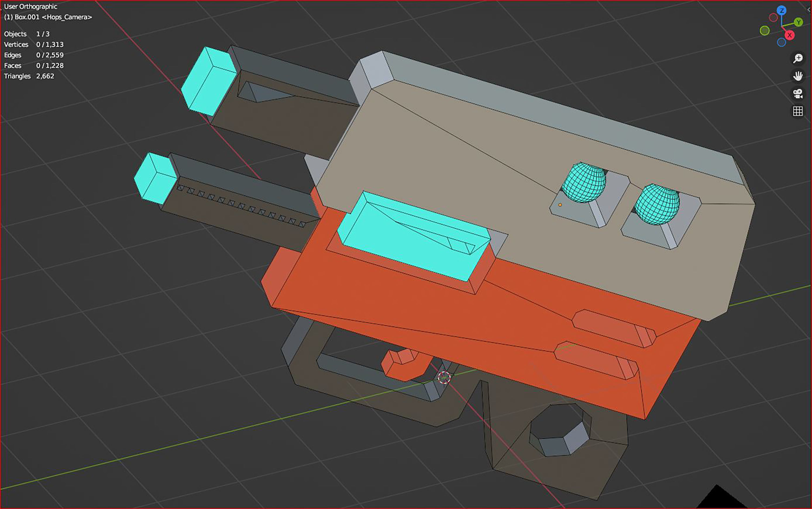Click the 'User Orthographic' view label

[x=31, y=6]
